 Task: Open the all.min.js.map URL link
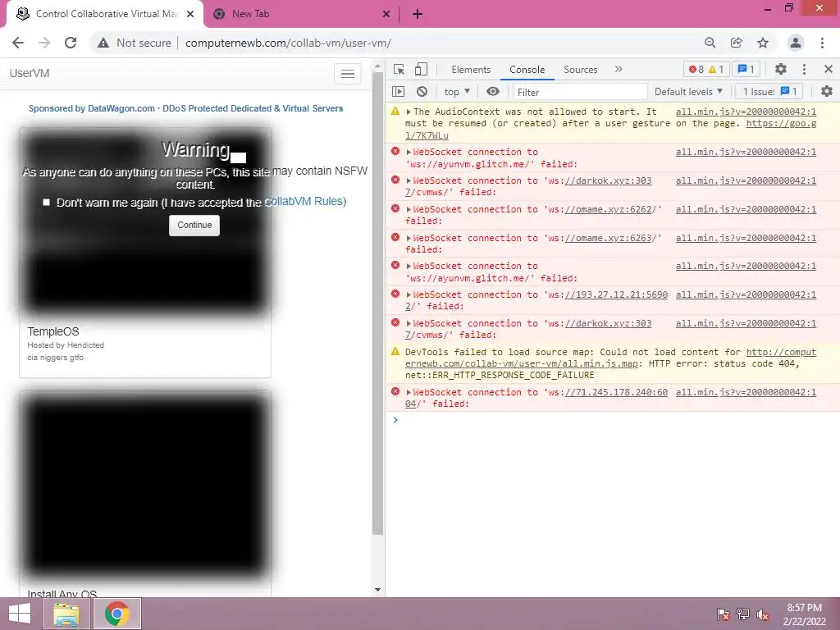point(610,358)
